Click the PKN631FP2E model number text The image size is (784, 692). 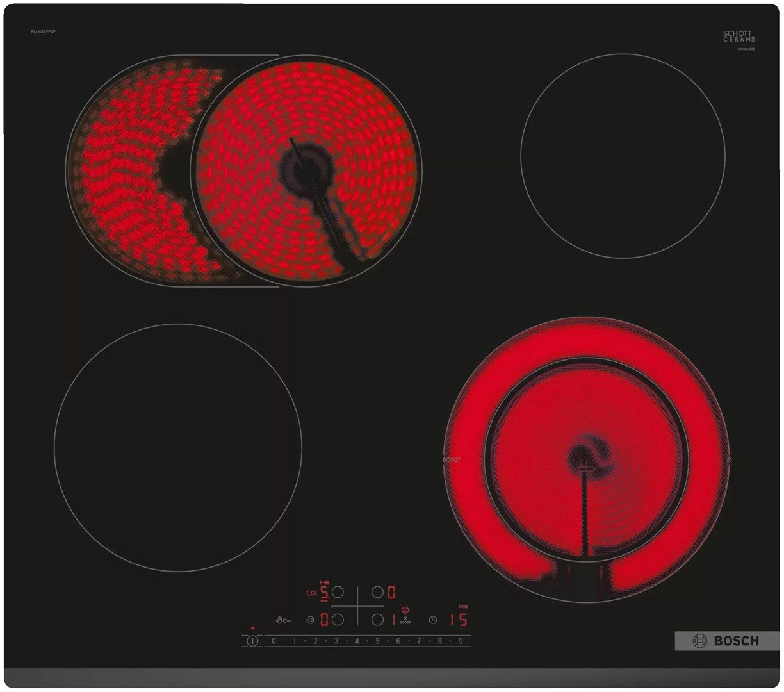pyautogui.click(x=43, y=32)
